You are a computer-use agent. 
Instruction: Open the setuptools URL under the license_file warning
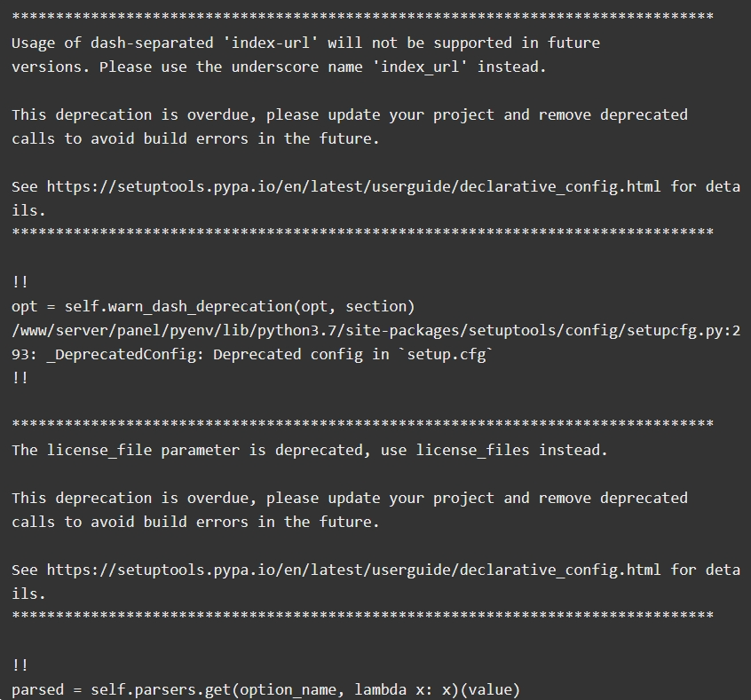[353, 570]
